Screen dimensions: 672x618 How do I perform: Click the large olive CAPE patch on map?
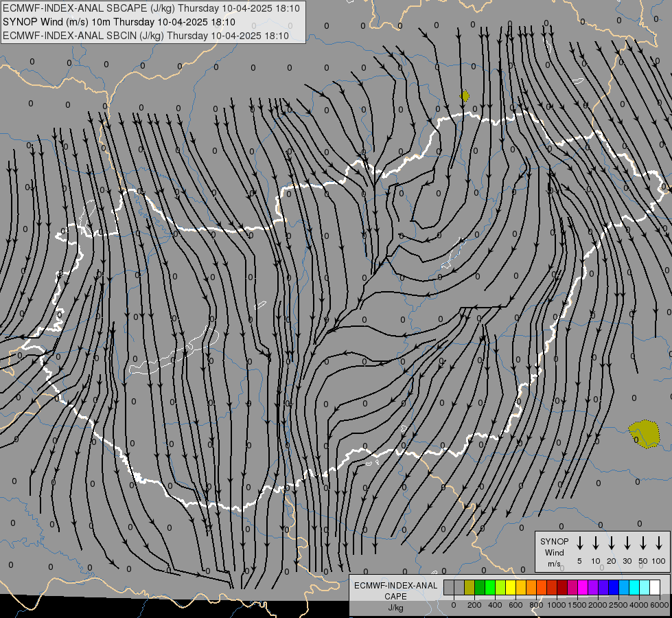[x=645, y=434]
